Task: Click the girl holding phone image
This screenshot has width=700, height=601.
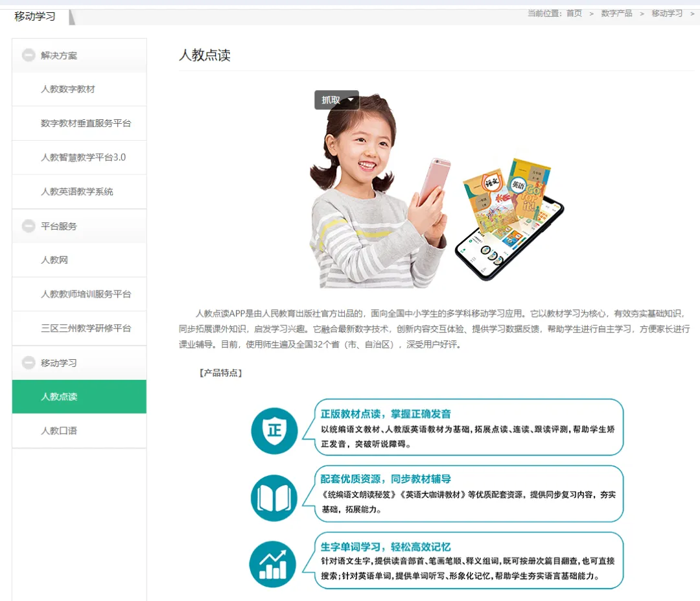Action: click(x=379, y=192)
